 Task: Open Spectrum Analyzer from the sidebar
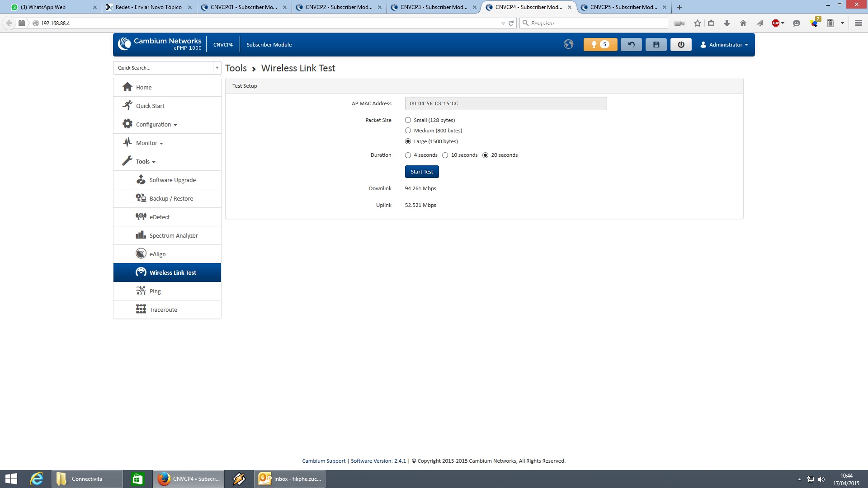[173, 235]
